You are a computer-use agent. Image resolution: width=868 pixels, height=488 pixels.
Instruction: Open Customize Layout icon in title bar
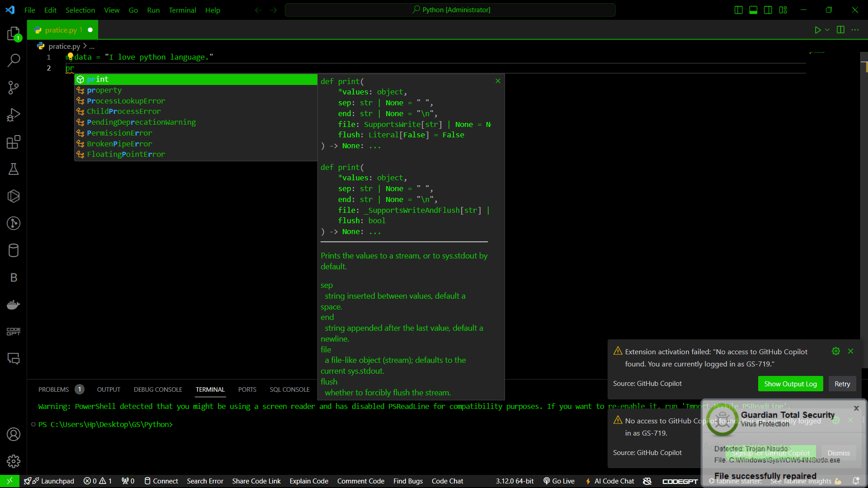783,10
